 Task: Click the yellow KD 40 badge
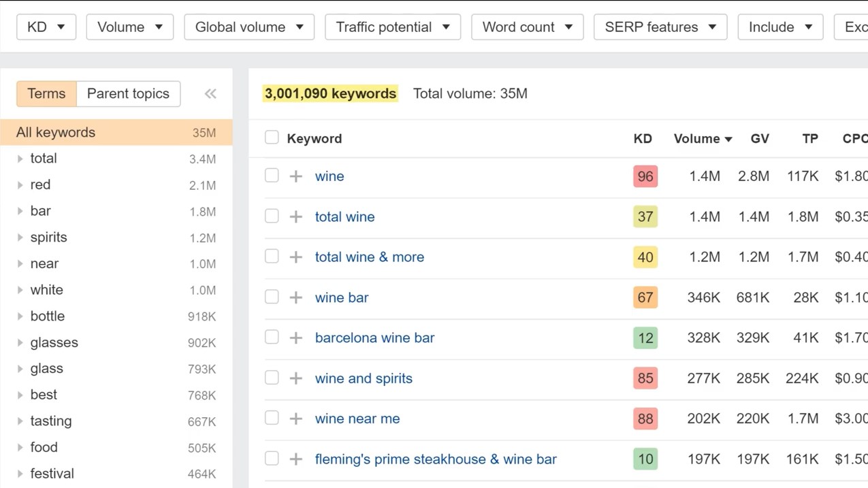pos(645,257)
